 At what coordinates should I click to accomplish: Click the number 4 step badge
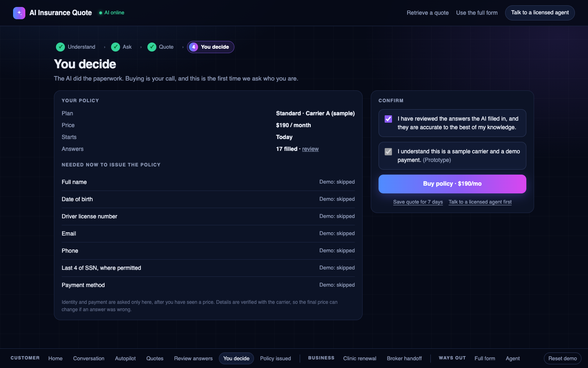click(x=194, y=47)
